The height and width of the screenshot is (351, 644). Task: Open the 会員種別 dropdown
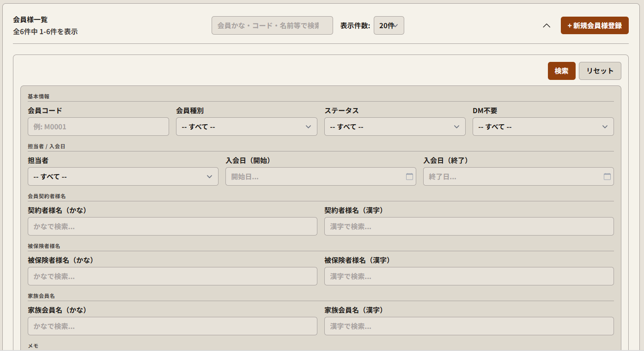point(246,127)
